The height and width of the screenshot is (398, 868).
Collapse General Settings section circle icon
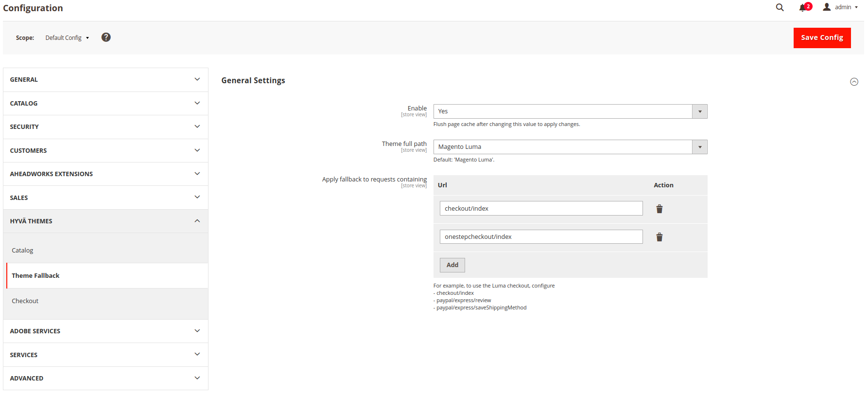[854, 82]
